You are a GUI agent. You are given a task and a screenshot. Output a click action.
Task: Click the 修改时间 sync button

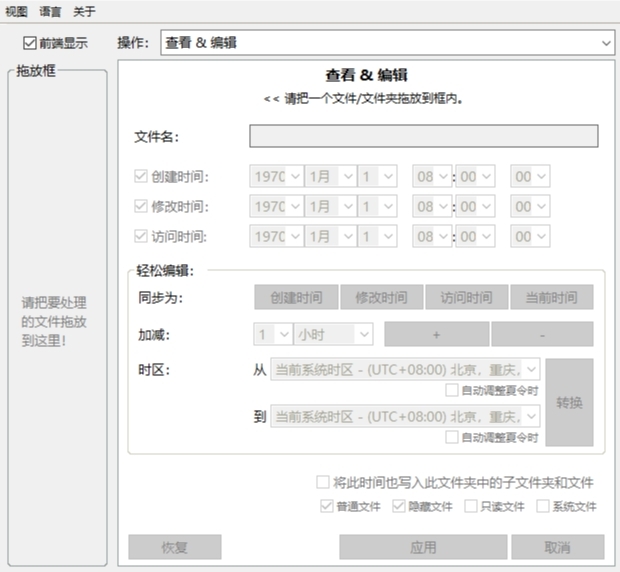pos(382,297)
